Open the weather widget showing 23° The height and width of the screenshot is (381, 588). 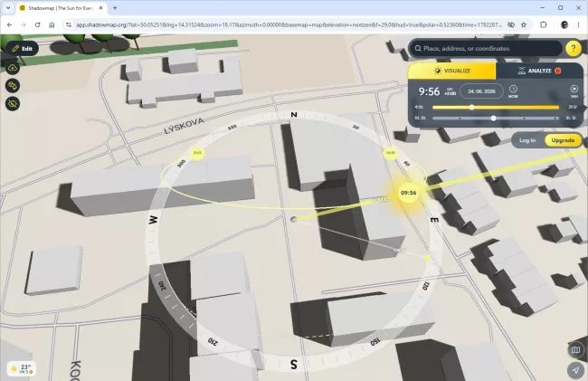pyautogui.click(x=22, y=368)
